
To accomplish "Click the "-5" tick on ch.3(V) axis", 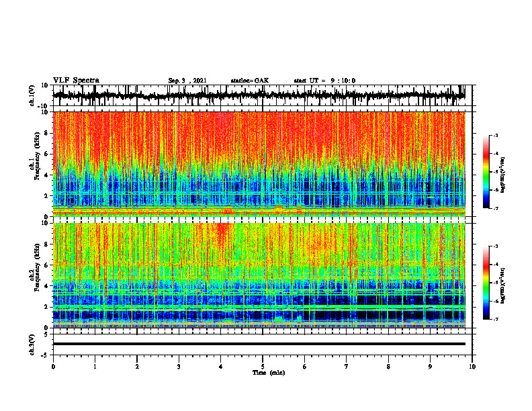I will pyautogui.click(x=46, y=355).
